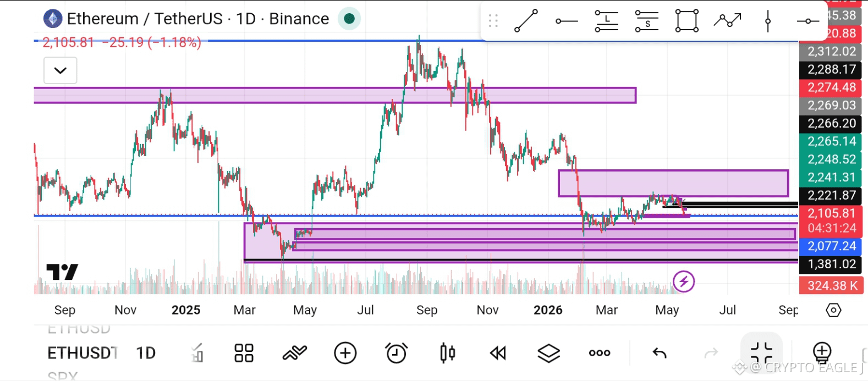
Task: Select the rectangle drawing tool
Action: [687, 21]
